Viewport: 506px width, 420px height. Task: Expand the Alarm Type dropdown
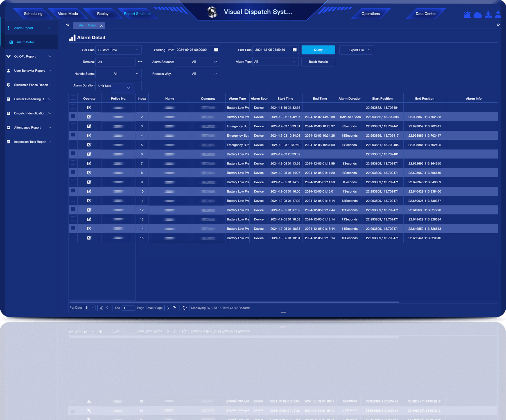pyautogui.click(x=275, y=62)
